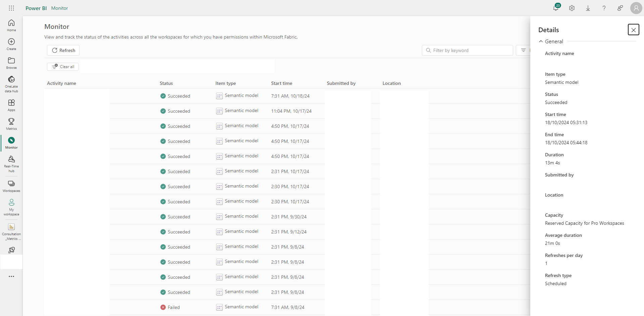Click the Power BI brand link
Image resolution: width=644 pixels, height=316 pixels.
pyautogui.click(x=36, y=8)
